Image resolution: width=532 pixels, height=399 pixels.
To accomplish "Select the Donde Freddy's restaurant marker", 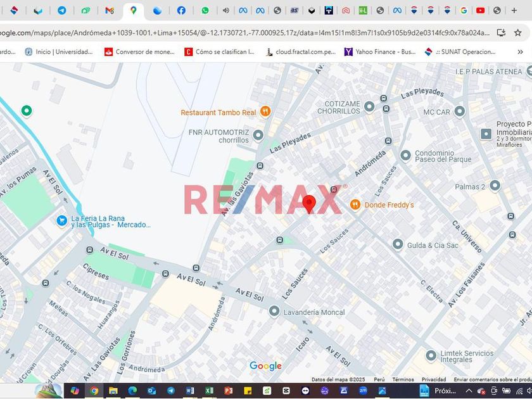I will click(x=355, y=205).
